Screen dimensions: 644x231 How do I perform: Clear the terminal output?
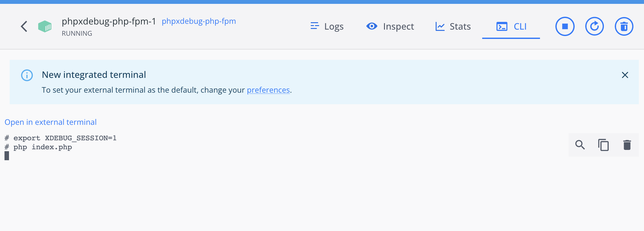point(627,145)
